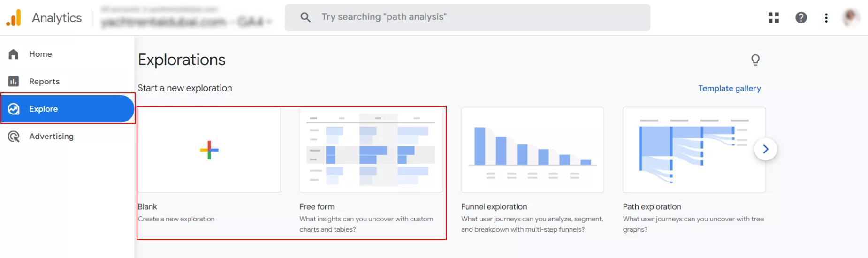Open the Google apps grid icon

coord(774,18)
